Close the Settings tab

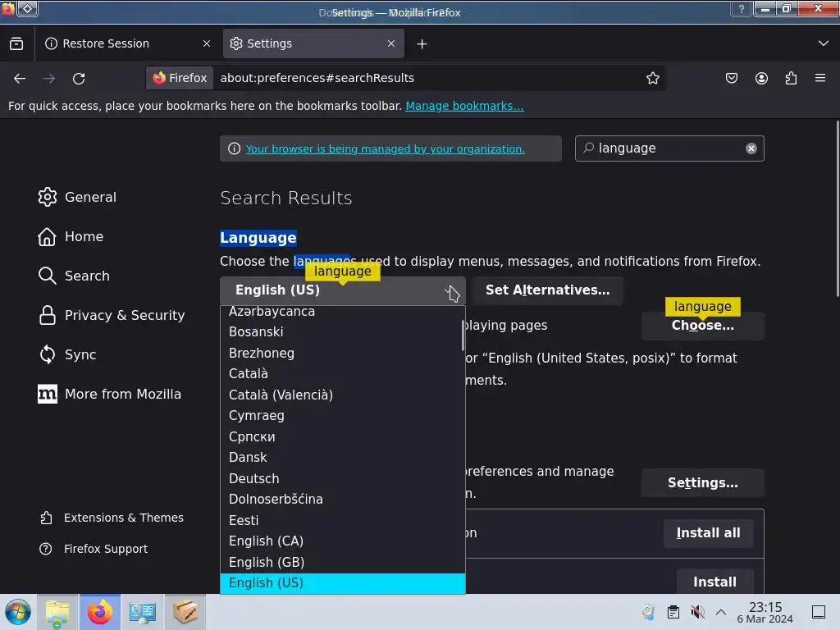point(391,44)
